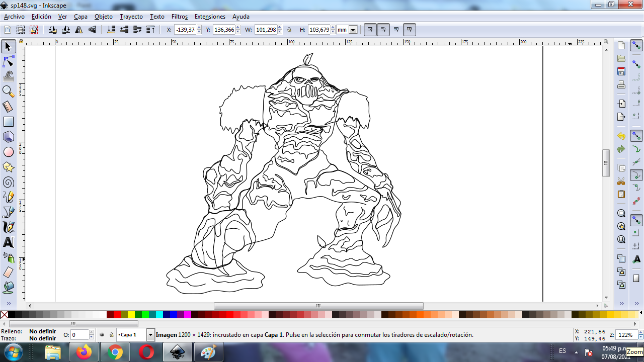Image resolution: width=644 pixels, height=362 pixels.
Task: Flip selection horizontally
Action: coord(79,30)
